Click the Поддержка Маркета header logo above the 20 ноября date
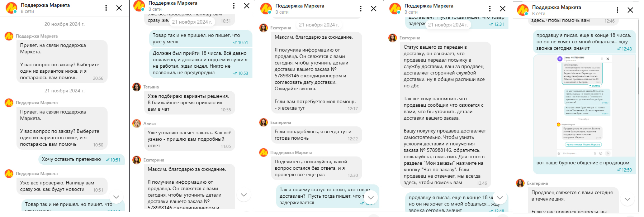The width and height of the screenshot is (644, 217). tap(11, 8)
